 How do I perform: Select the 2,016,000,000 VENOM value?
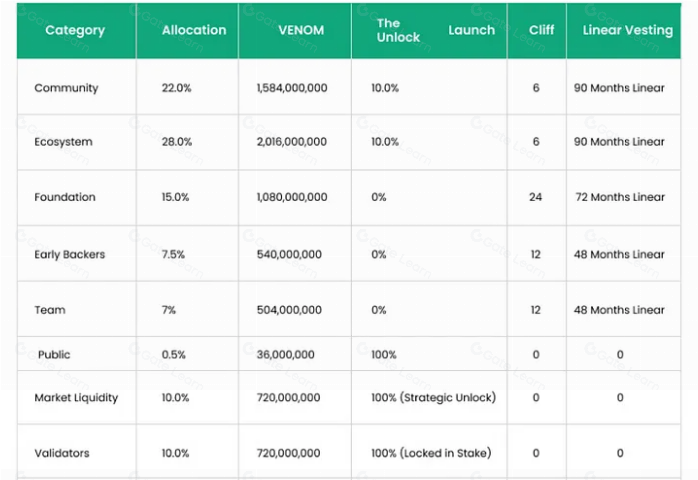292,142
